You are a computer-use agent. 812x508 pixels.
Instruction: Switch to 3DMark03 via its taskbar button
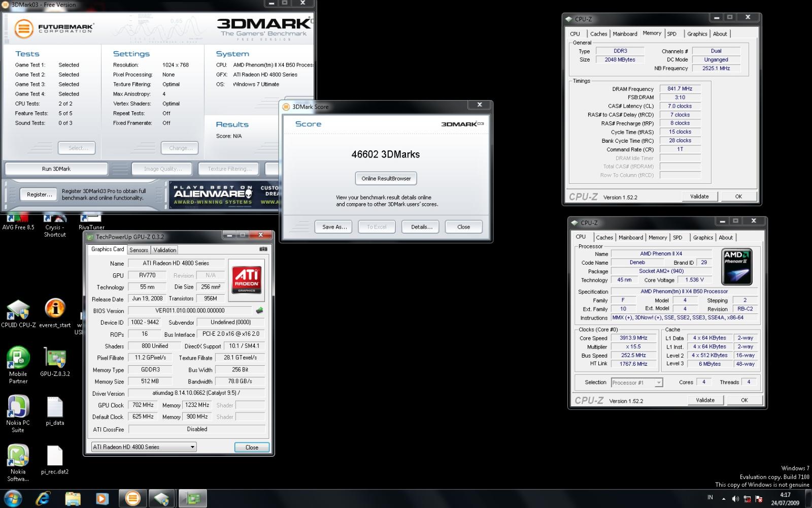pos(133,498)
